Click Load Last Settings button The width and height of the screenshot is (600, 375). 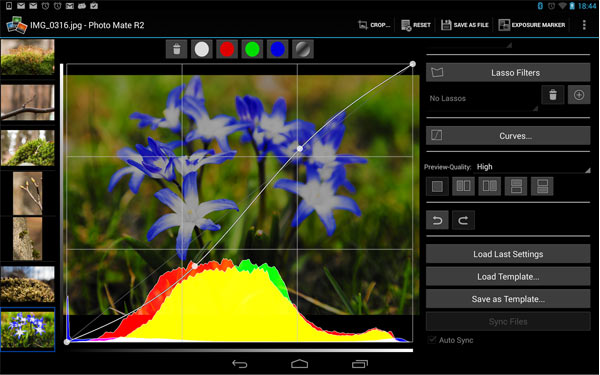[x=508, y=254]
